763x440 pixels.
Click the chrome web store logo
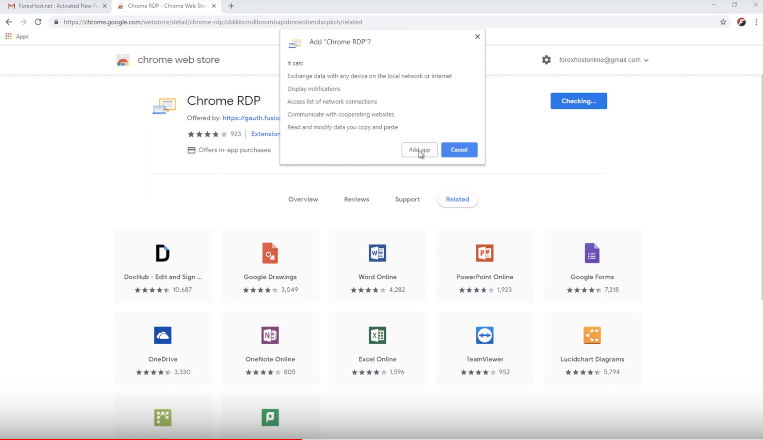pos(123,60)
